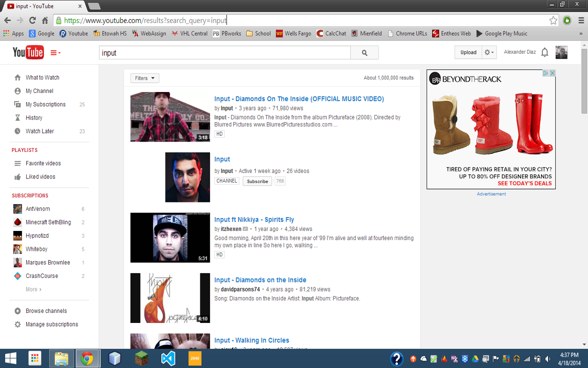Open the Wells Fargo bookmark

pyautogui.click(x=294, y=34)
